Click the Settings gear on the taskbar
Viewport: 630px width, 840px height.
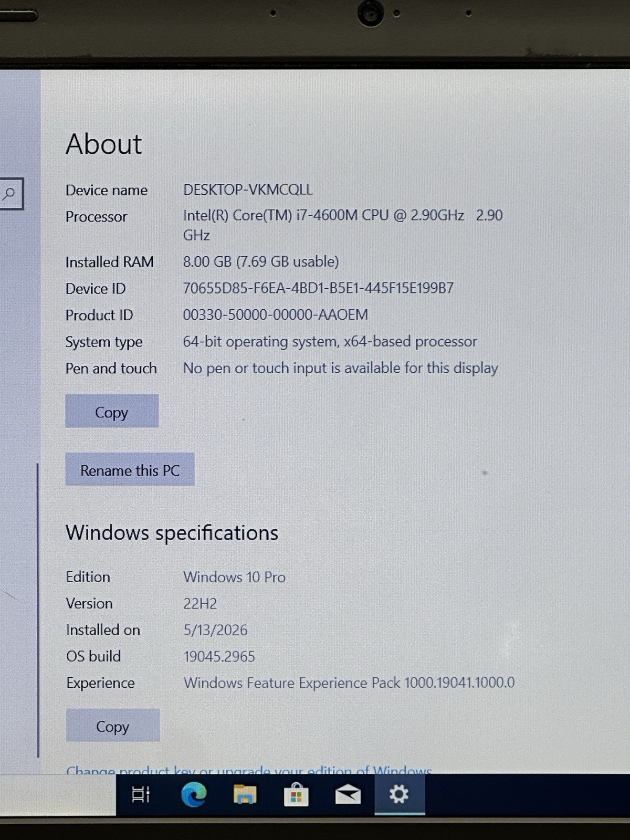[399, 794]
